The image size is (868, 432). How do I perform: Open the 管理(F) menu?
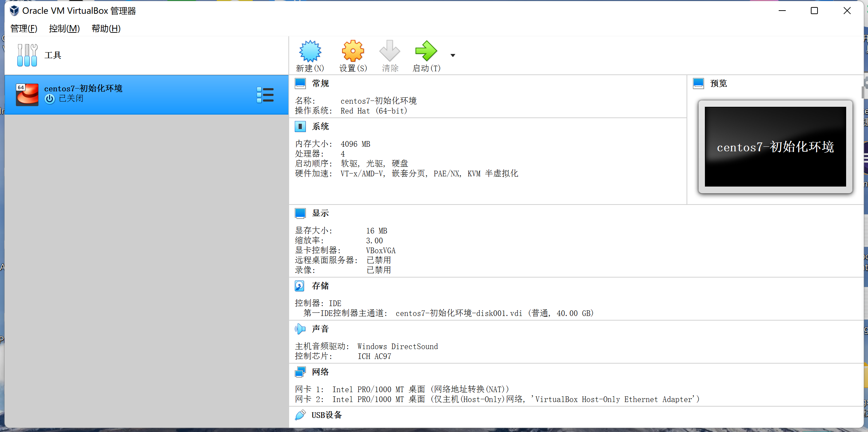(24, 29)
